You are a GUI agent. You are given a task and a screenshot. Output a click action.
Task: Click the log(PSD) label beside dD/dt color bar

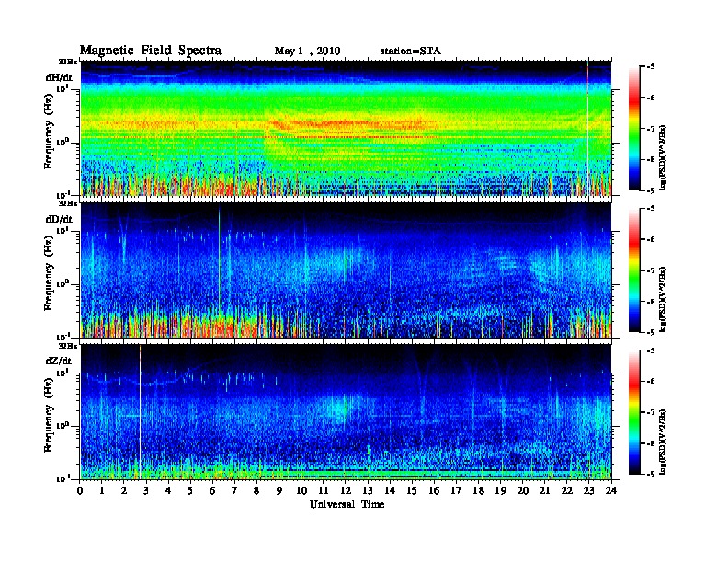pos(663,299)
